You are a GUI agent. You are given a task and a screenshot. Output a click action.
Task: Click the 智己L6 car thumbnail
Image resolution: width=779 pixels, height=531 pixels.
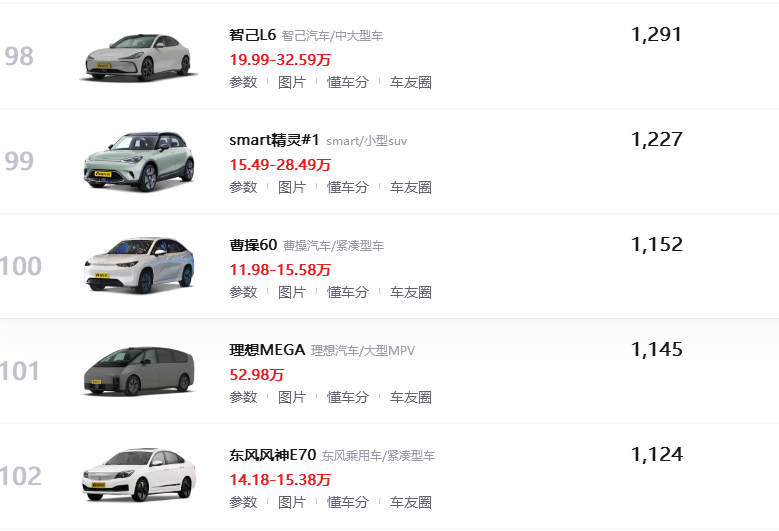coord(135,56)
